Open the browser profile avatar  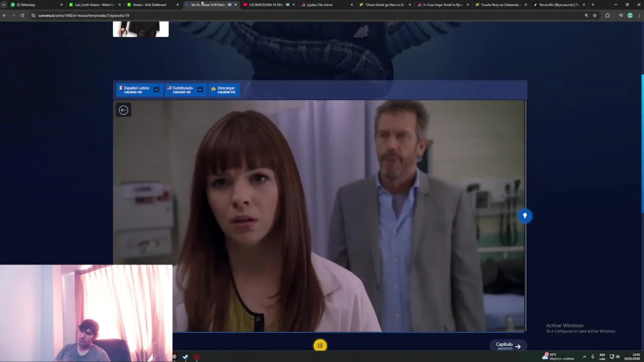[630, 16]
